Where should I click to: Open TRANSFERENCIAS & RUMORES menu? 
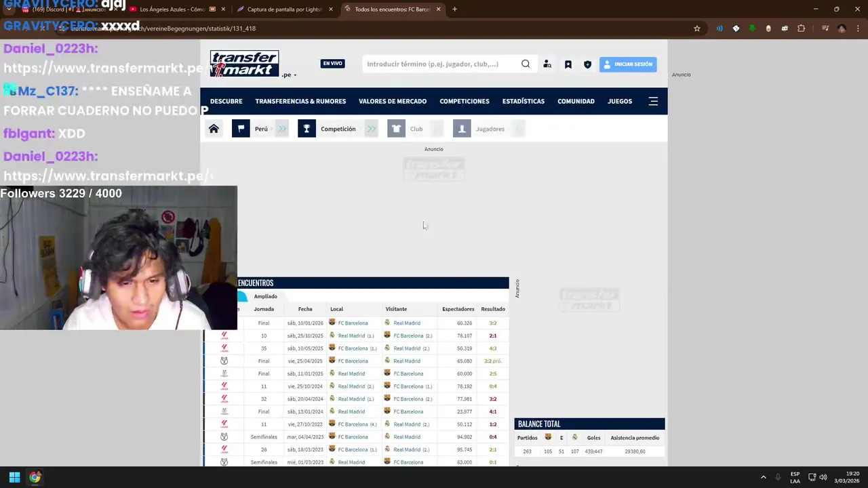pos(300,102)
